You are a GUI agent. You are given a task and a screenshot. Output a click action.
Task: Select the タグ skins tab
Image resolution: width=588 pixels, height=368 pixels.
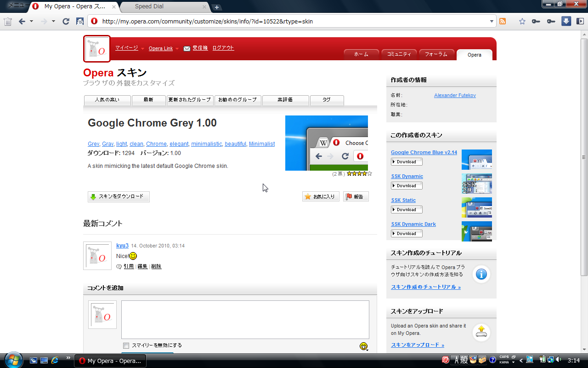(327, 100)
